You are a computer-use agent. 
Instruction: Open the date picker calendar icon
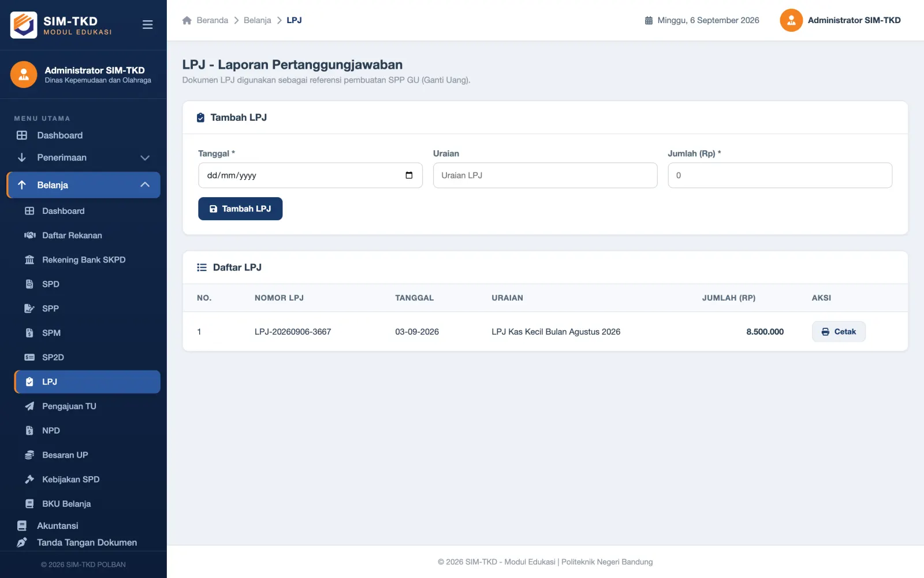[409, 175]
